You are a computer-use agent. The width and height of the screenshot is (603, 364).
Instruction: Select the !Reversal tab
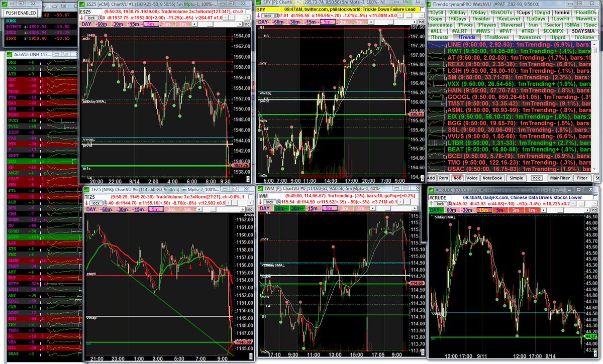coord(511,25)
